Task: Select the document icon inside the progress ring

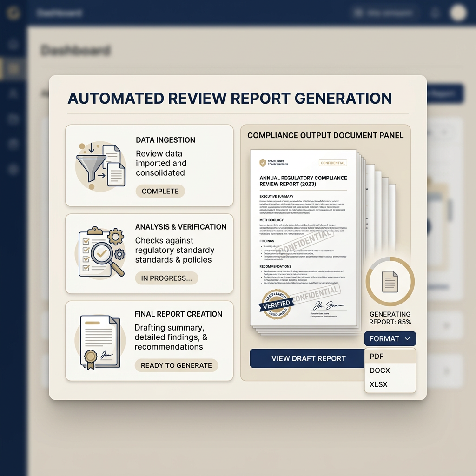Action: tap(390, 281)
